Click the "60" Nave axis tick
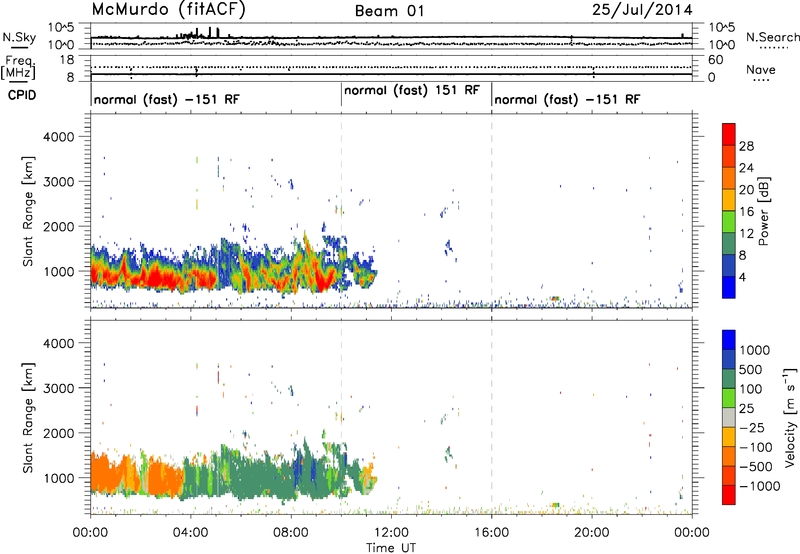This screenshot has width=800, height=554. coord(715,60)
